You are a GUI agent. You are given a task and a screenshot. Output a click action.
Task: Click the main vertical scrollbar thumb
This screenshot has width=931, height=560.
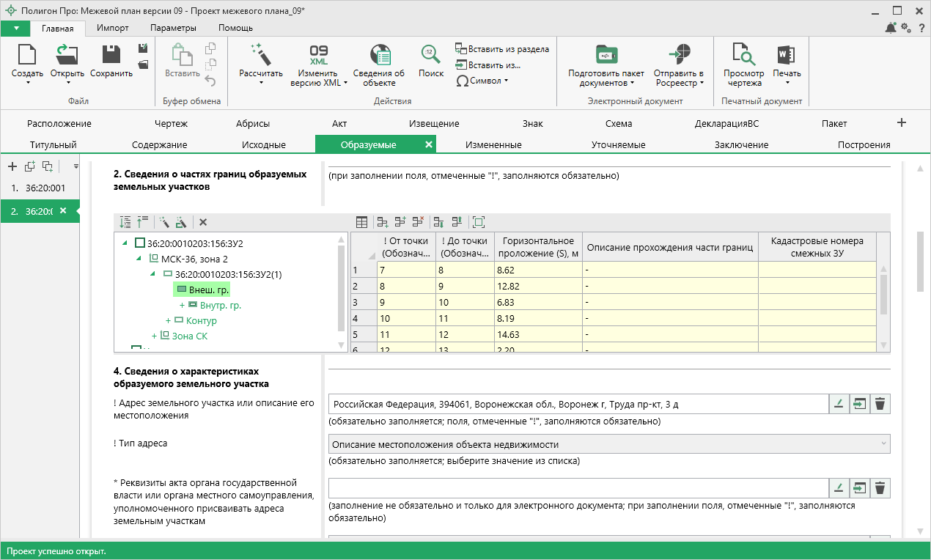click(x=919, y=262)
